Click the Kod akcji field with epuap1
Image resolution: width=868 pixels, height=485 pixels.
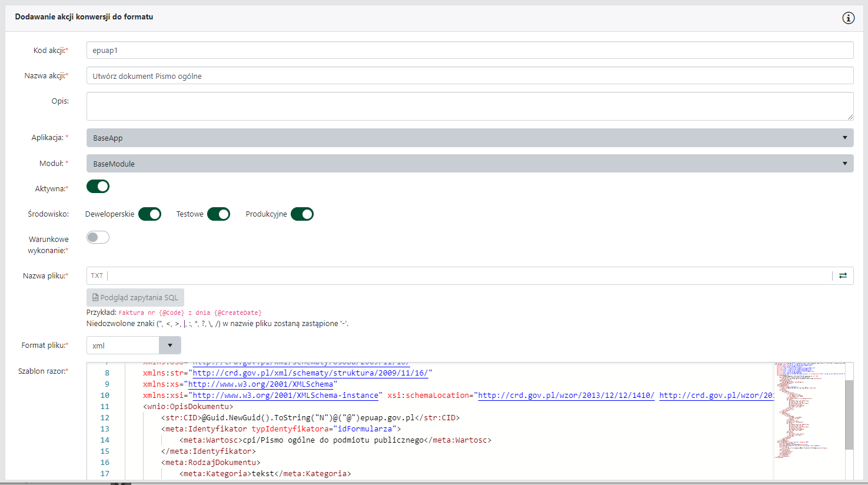[x=470, y=51]
